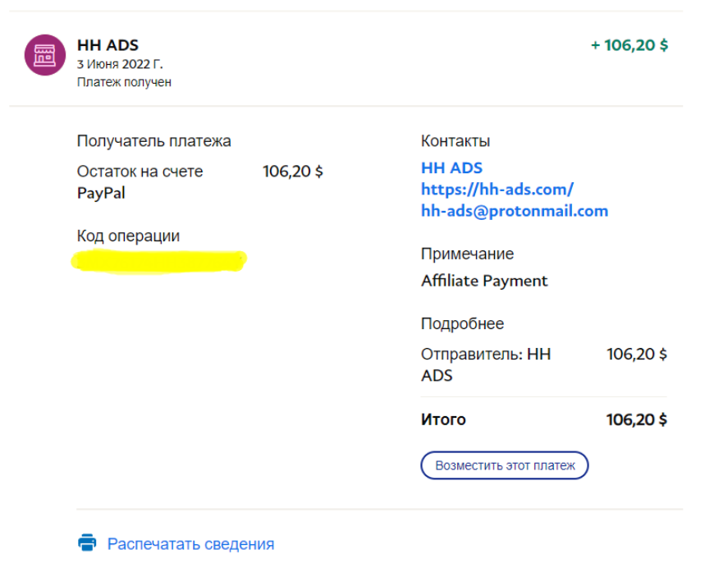Click the HH ADS transaction title
This screenshot has height=568, width=728.
[x=108, y=45]
